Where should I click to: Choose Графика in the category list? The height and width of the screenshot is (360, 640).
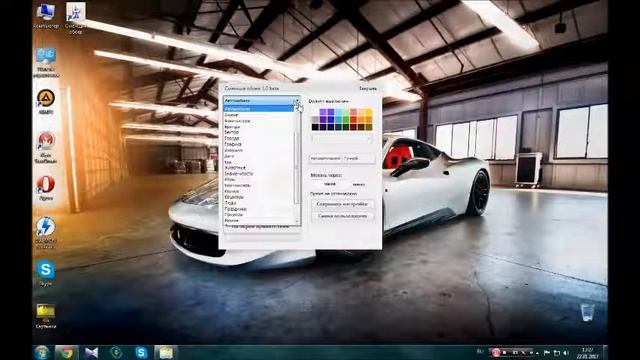click(x=258, y=144)
